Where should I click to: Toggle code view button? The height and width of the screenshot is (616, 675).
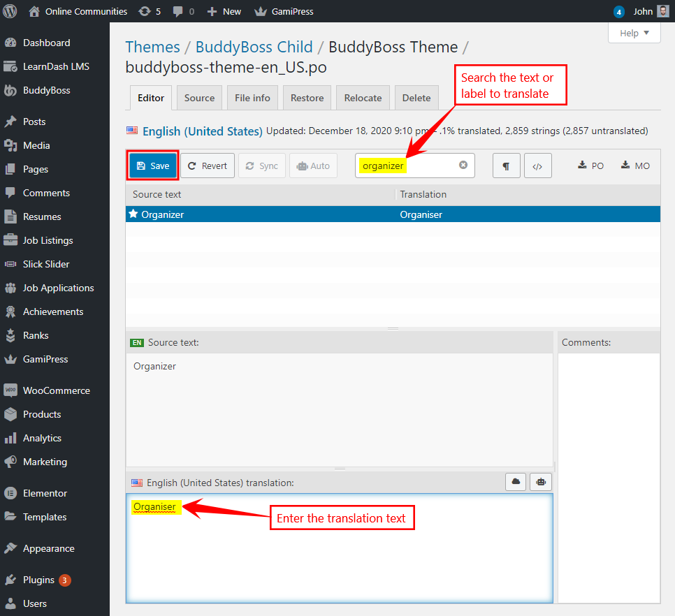coord(537,166)
